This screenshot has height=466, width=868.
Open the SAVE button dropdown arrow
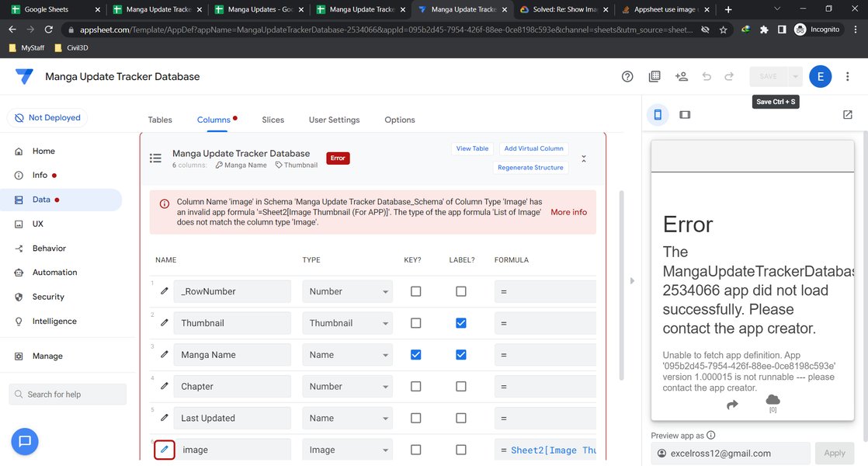[x=793, y=76]
